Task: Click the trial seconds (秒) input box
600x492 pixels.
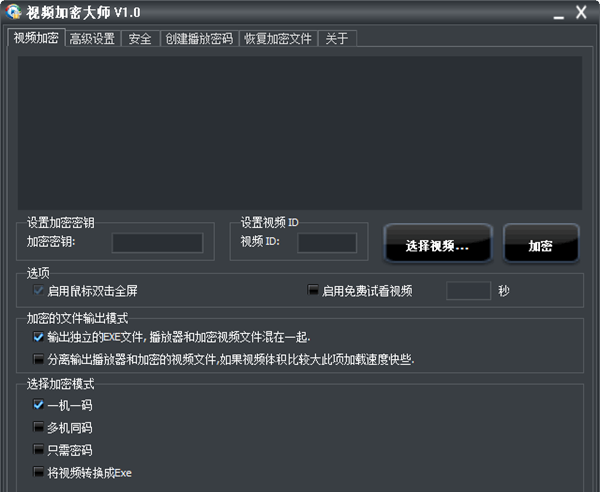Action: coord(468,290)
